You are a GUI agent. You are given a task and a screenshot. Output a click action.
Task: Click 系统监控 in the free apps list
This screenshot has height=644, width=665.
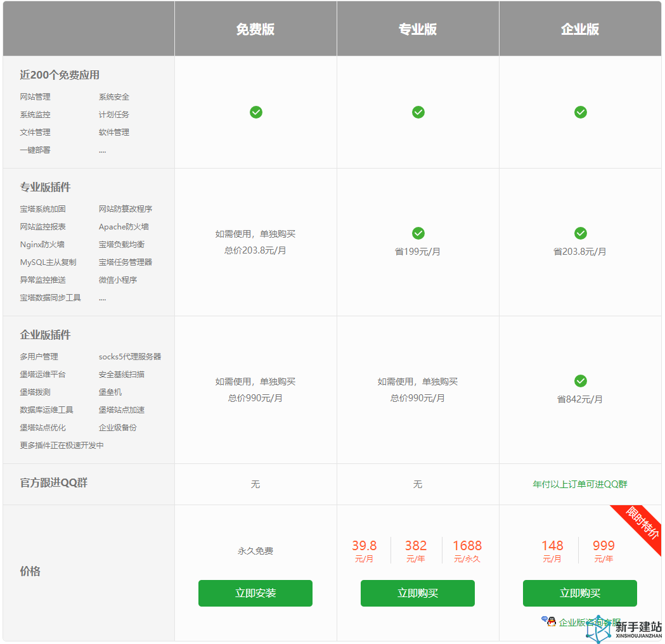click(x=36, y=115)
